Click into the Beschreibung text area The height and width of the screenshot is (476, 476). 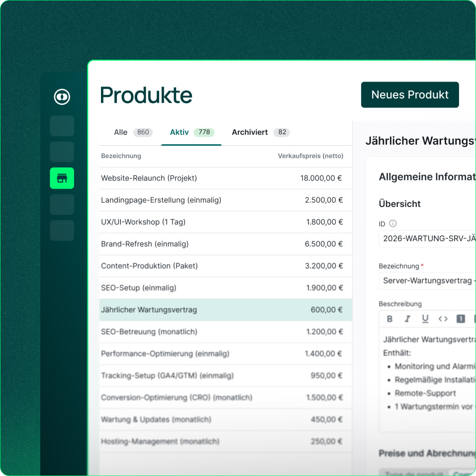pyautogui.click(x=427, y=380)
